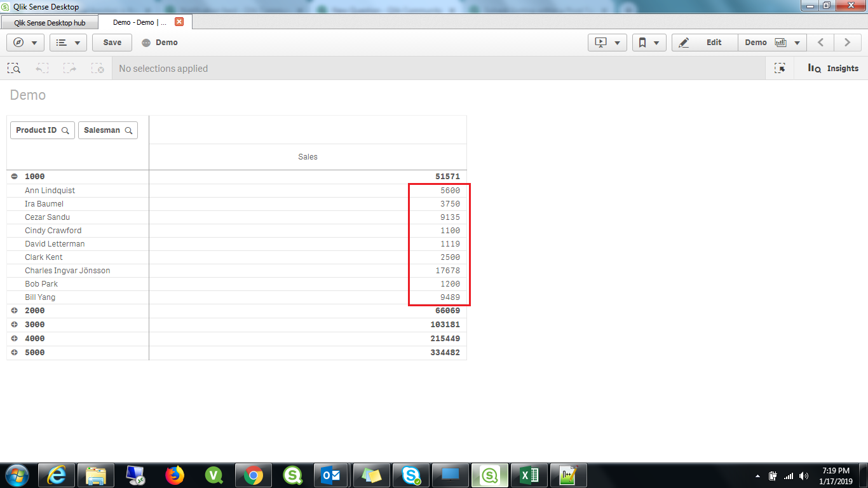
Task: Launch Excel from the Windows taskbar
Action: click(529, 475)
